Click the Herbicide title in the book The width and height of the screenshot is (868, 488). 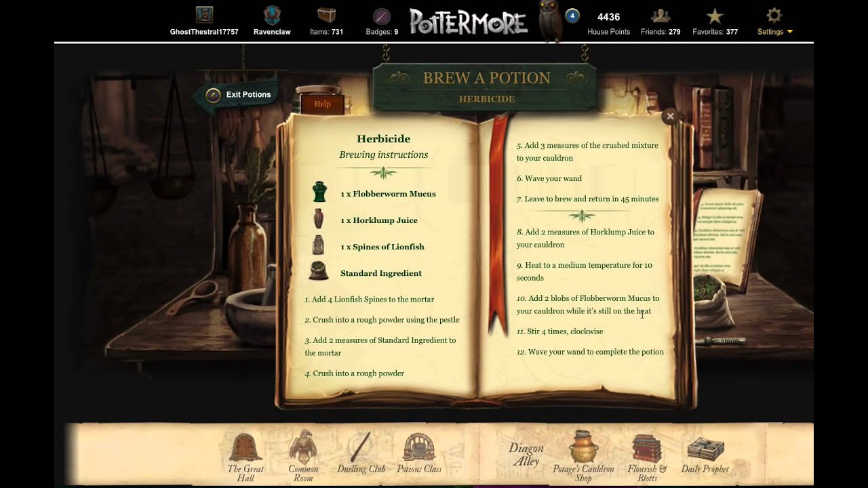pos(384,139)
